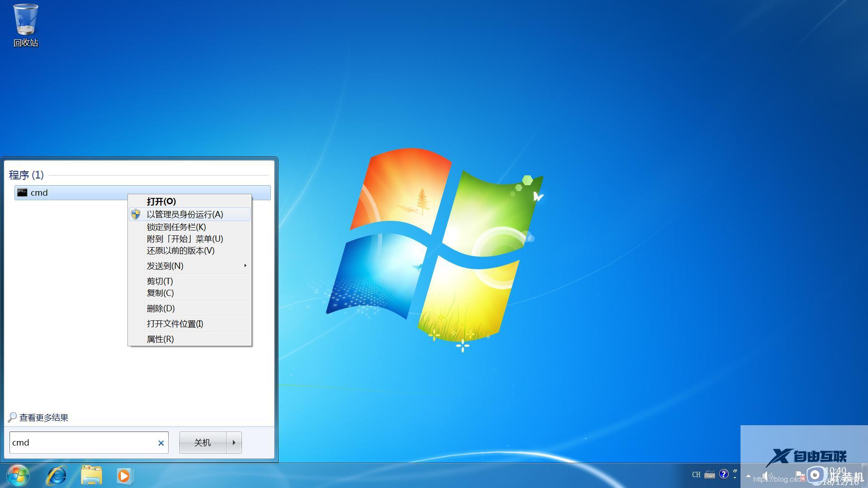
Task: Expand the 发送到(N) submenu
Action: coord(189,266)
